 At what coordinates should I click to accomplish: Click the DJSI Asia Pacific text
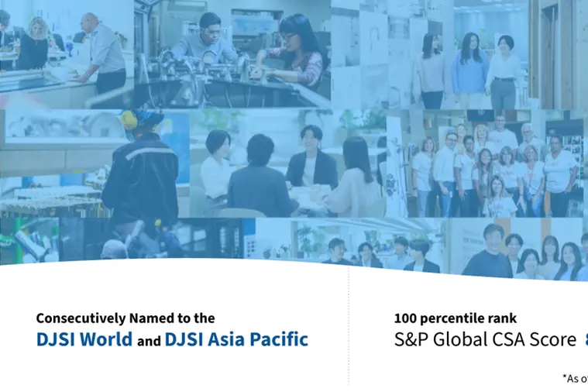pos(236,339)
